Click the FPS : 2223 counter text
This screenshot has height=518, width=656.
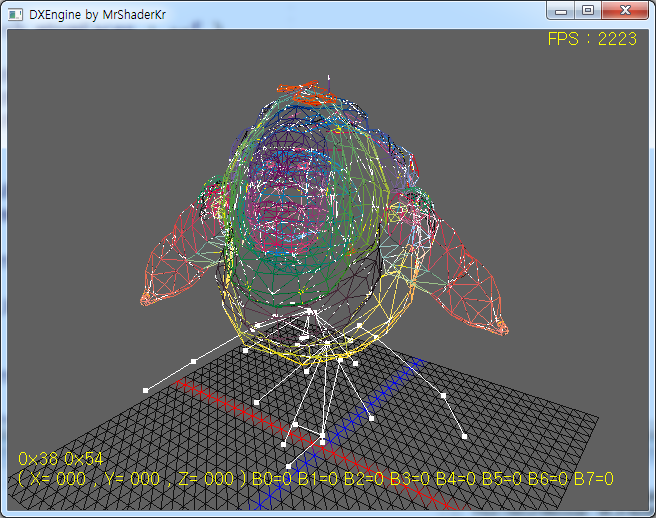592,39
